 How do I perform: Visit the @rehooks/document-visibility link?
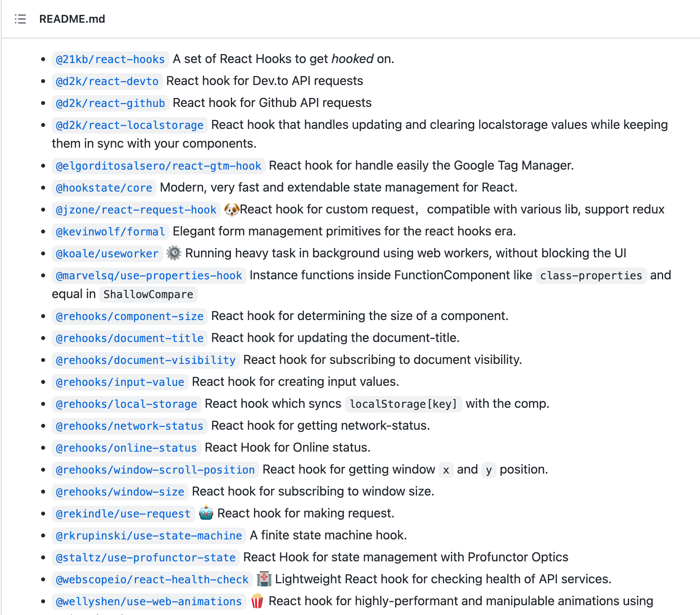coord(145,360)
